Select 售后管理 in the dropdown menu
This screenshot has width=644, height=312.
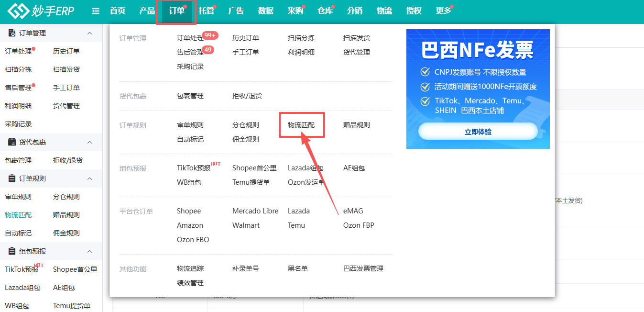(190, 52)
